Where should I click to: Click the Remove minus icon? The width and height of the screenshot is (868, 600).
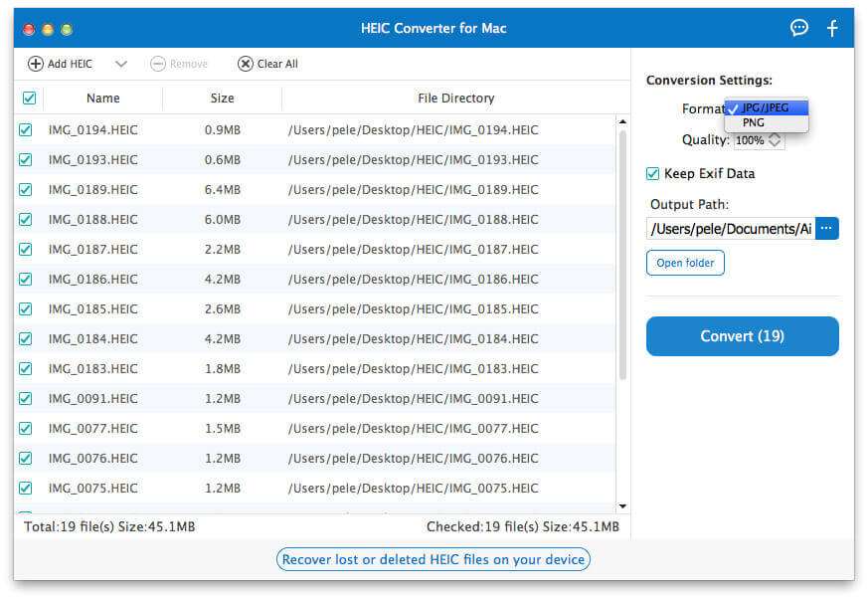(x=158, y=64)
